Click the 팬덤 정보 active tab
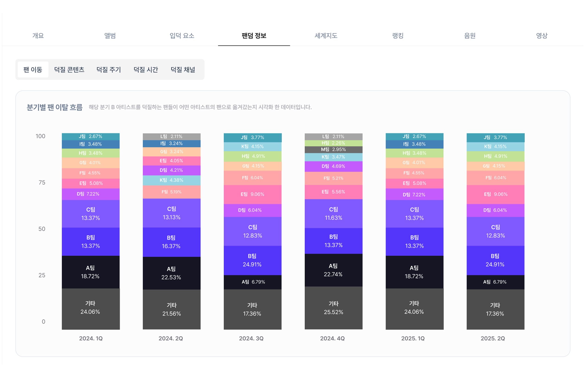 coord(254,36)
